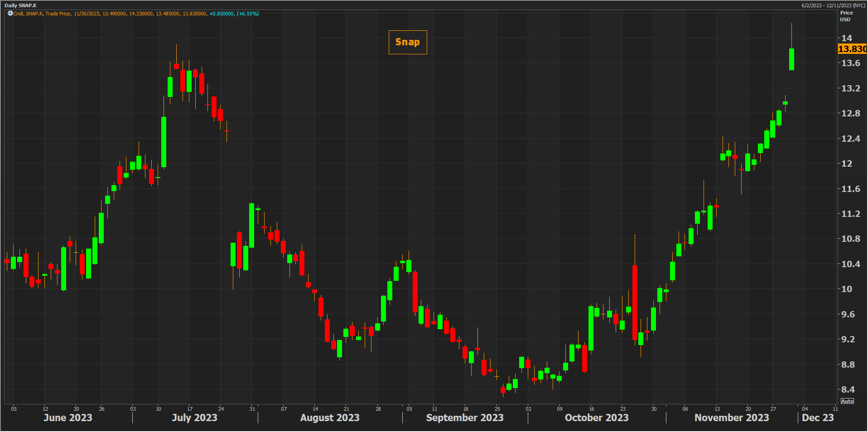Screen dimensions: 868x432
Task: Select the September 2023 axis label
Action: tap(464, 418)
